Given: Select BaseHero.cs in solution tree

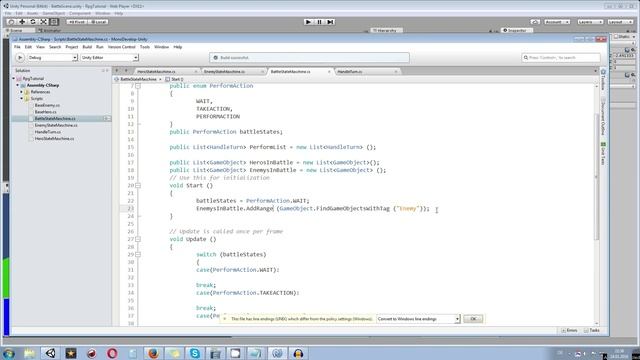Looking at the screenshot, I should [45, 112].
